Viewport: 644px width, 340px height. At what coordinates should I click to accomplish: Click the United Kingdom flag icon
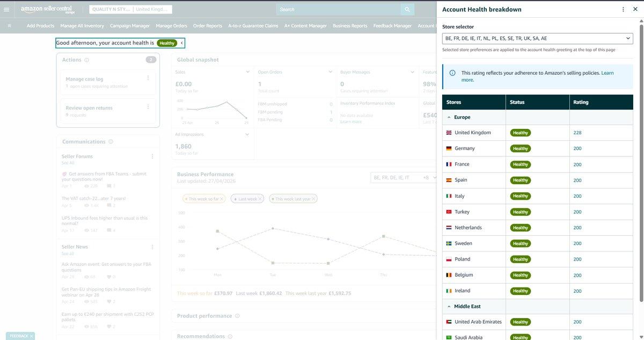tap(449, 133)
